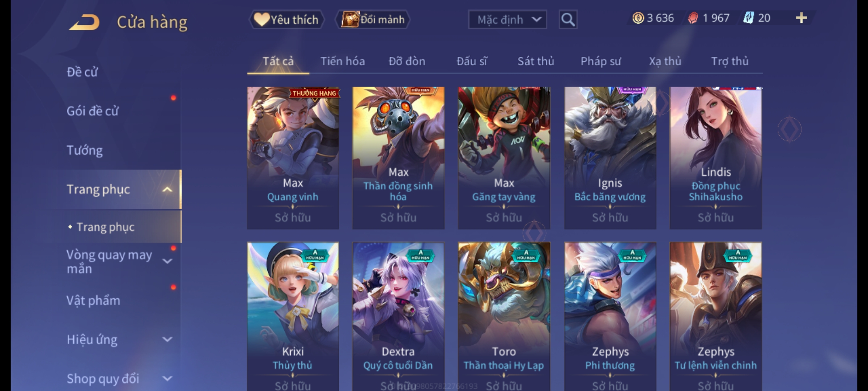Image resolution: width=868 pixels, height=391 pixels.
Task: Open the Mặc định sort dropdown
Action: pos(507,20)
